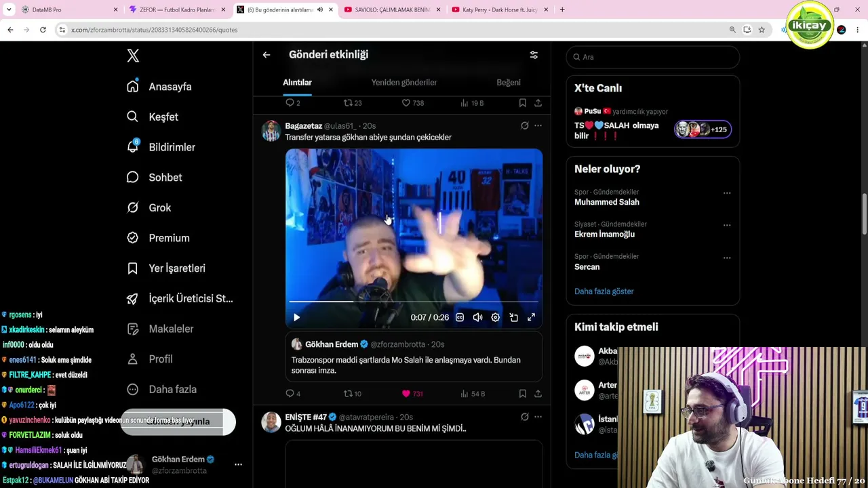Repost the post with 23 reposts
Image resolution: width=868 pixels, height=488 pixels.
pyautogui.click(x=353, y=103)
